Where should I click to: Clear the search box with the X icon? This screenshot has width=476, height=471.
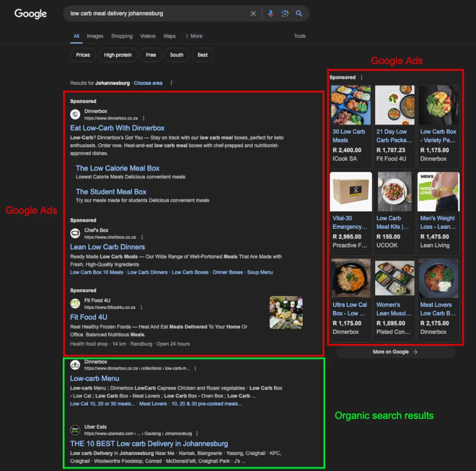[253, 13]
